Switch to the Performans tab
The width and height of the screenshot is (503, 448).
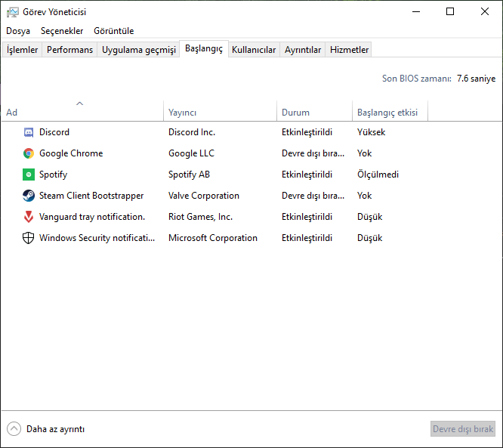click(69, 50)
